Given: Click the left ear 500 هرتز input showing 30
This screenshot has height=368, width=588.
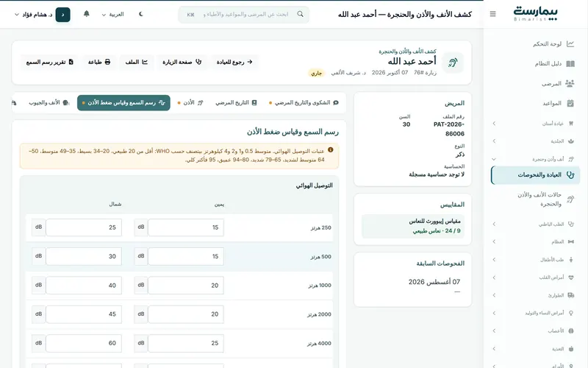Looking at the screenshot, I should [84, 256].
